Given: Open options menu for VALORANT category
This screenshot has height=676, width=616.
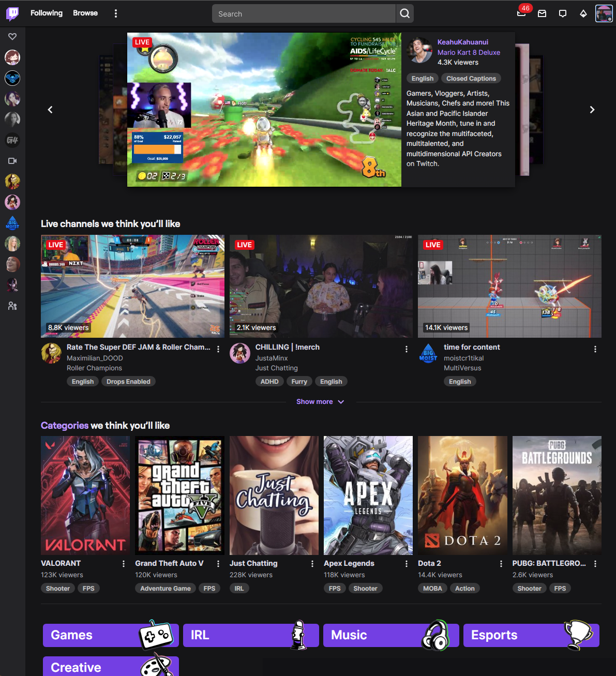Looking at the screenshot, I should click(124, 564).
